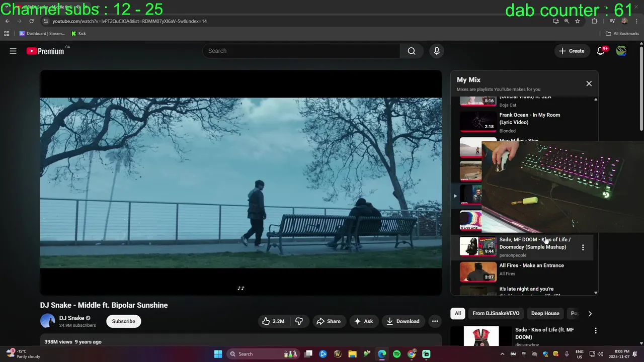This screenshot has width=644, height=362.
Task: Like the DJ Snake video
Action: (x=273, y=321)
